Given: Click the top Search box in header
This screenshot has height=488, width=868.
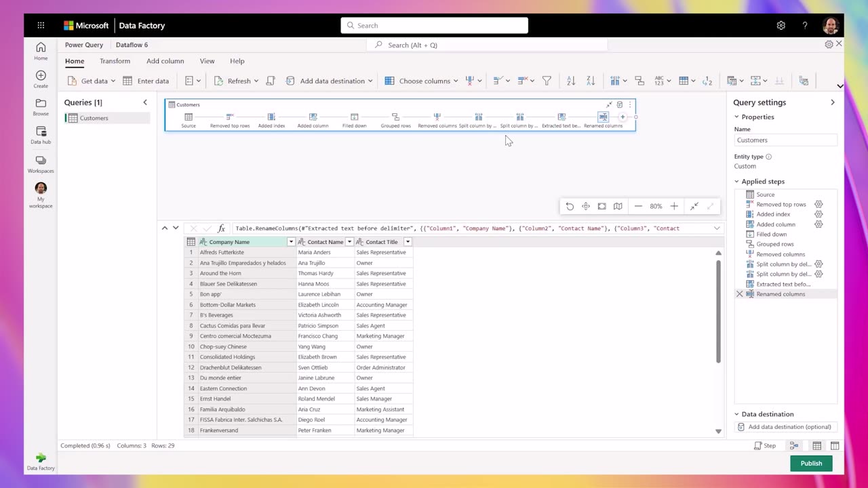Looking at the screenshot, I should point(434,26).
